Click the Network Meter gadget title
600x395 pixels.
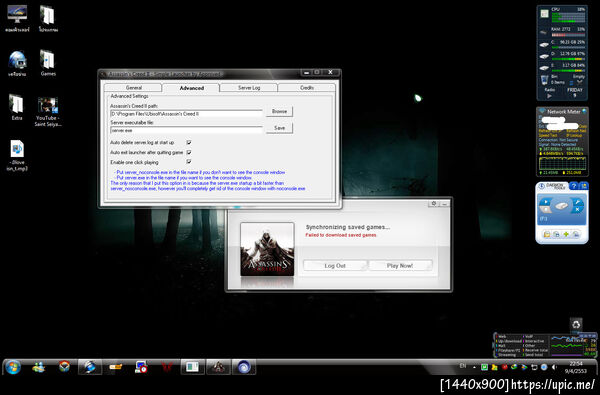coord(563,112)
